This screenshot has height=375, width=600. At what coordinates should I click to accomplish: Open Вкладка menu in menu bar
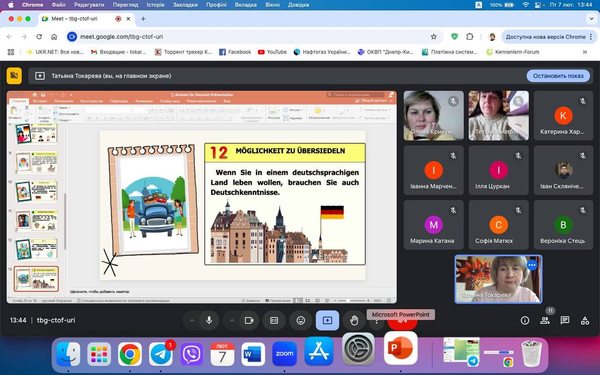(x=245, y=5)
